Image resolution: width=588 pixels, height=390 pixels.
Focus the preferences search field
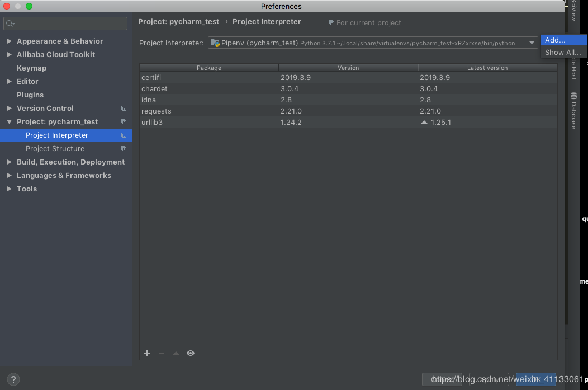(65, 24)
